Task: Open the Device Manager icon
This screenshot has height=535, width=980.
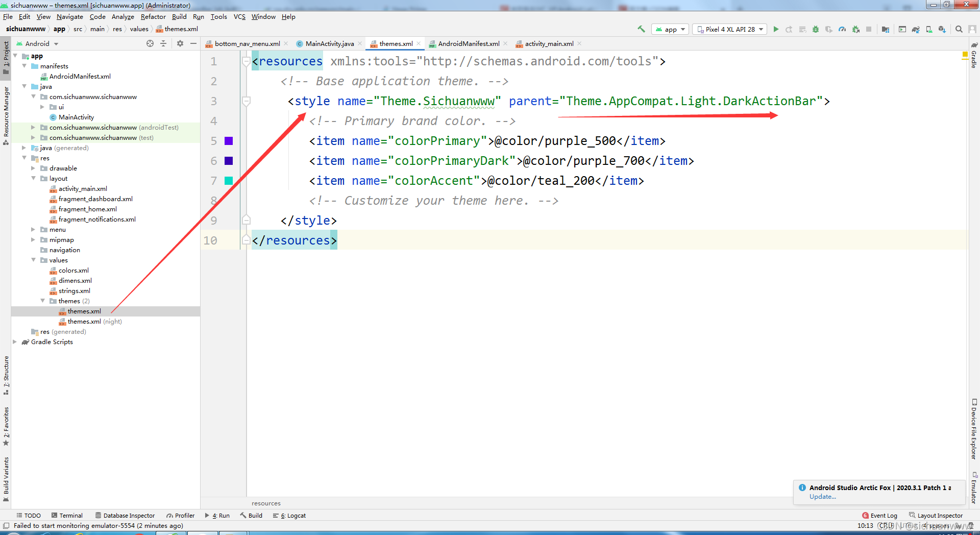Action: point(930,30)
